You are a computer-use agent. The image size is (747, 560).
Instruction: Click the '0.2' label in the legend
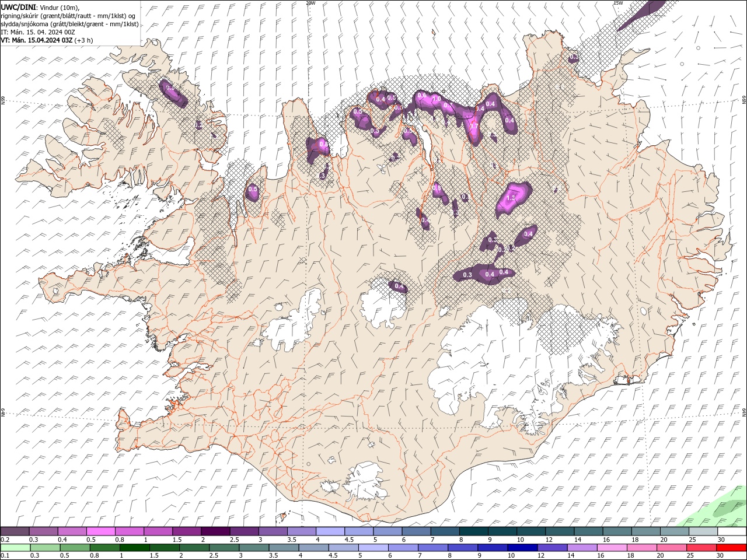tap(5, 540)
